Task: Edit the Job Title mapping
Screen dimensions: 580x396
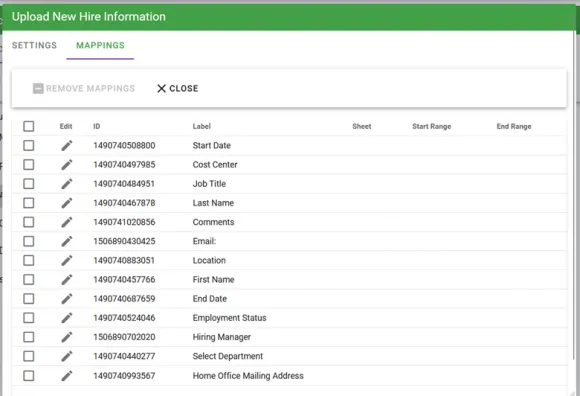Action: (x=67, y=184)
